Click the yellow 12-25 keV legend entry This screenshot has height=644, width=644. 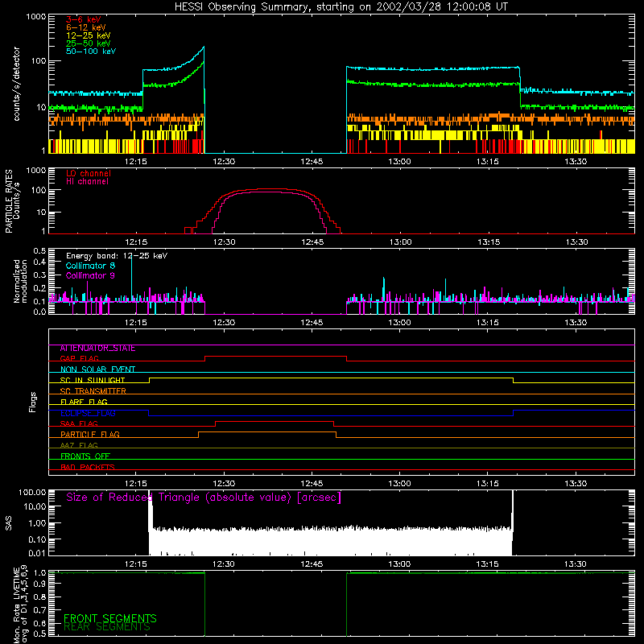pos(89,35)
